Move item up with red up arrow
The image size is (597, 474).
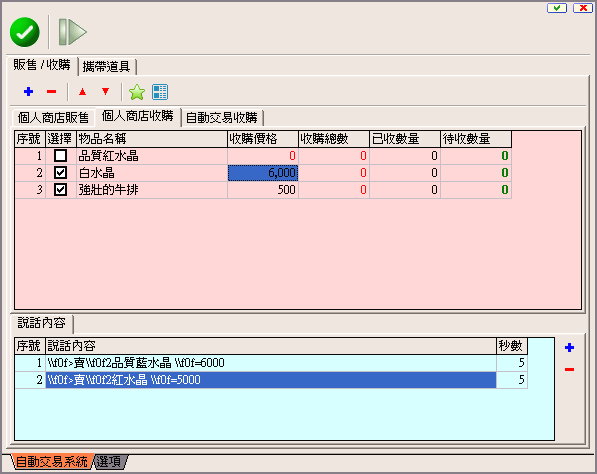(x=82, y=92)
